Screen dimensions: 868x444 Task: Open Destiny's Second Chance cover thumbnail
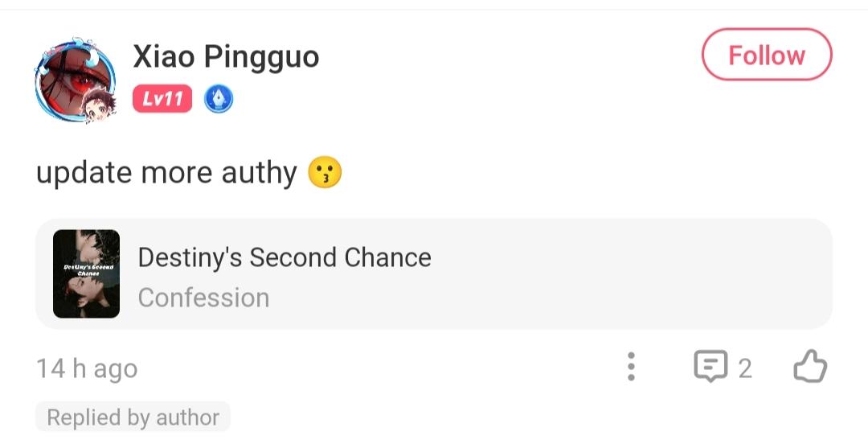(86, 273)
